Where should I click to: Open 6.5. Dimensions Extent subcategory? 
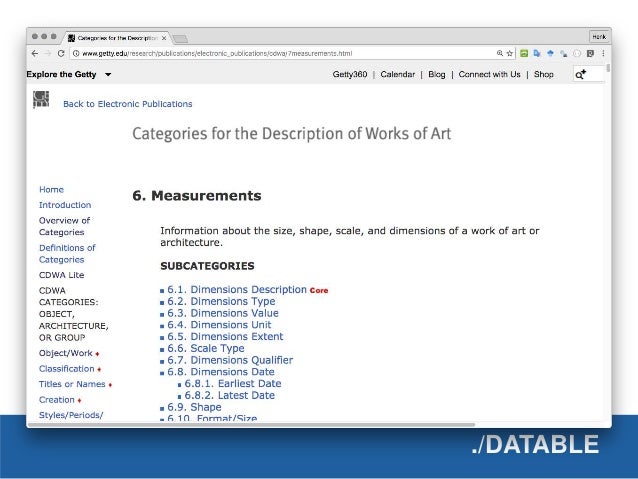click(x=225, y=337)
